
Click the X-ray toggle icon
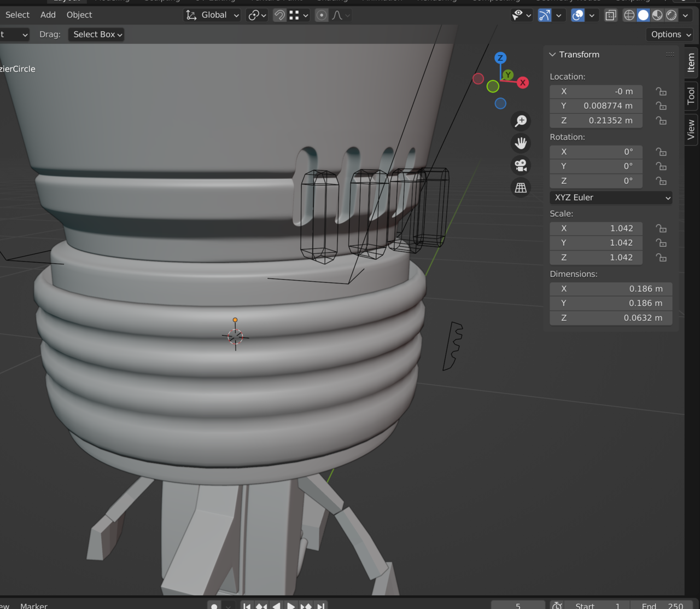[x=610, y=15]
